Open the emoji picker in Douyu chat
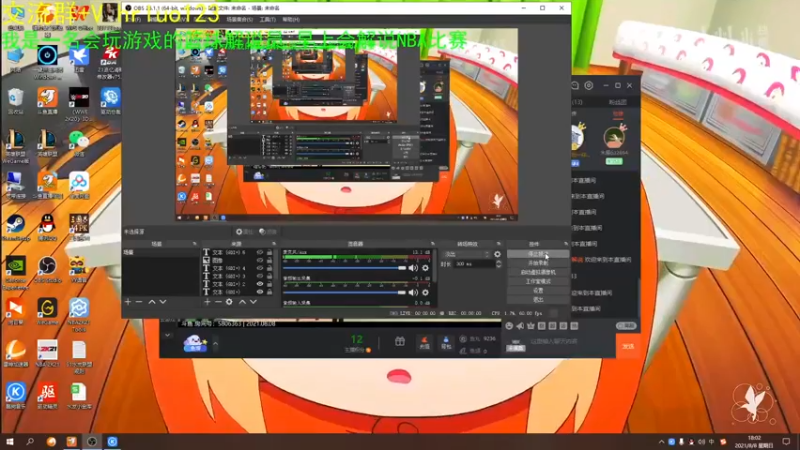 (509, 326)
